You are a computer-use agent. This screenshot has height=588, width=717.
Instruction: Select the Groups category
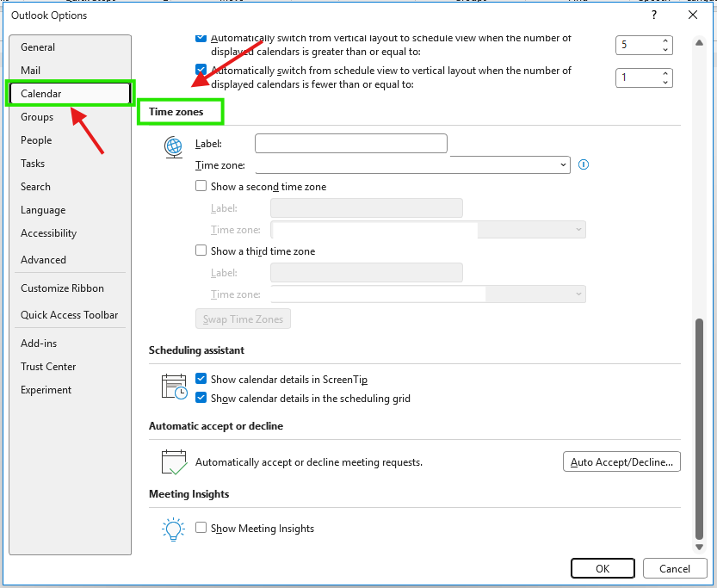(x=70, y=117)
